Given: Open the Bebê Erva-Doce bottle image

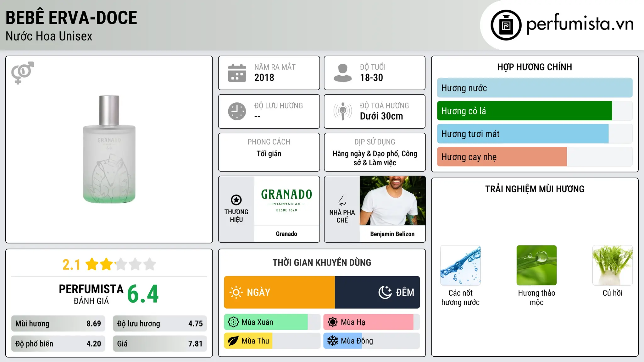Looking at the screenshot, I should [x=109, y=149].
